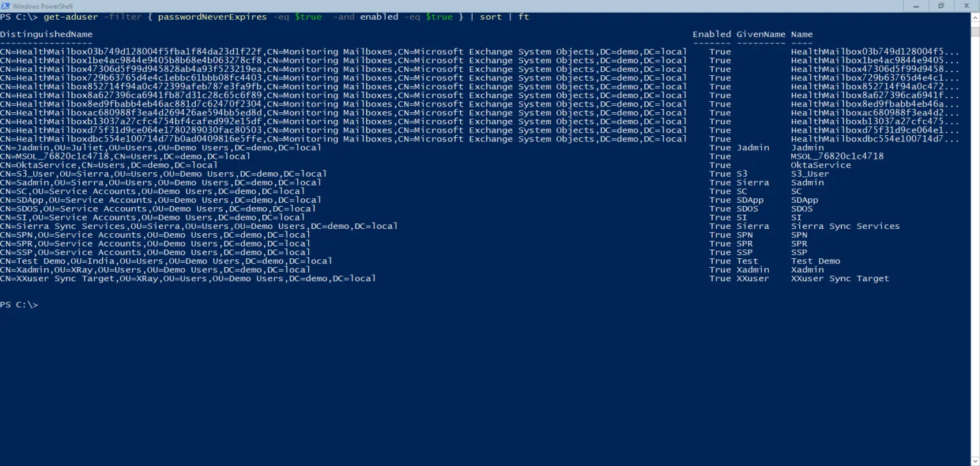Click the Test Demo user row

coord(165,261)
